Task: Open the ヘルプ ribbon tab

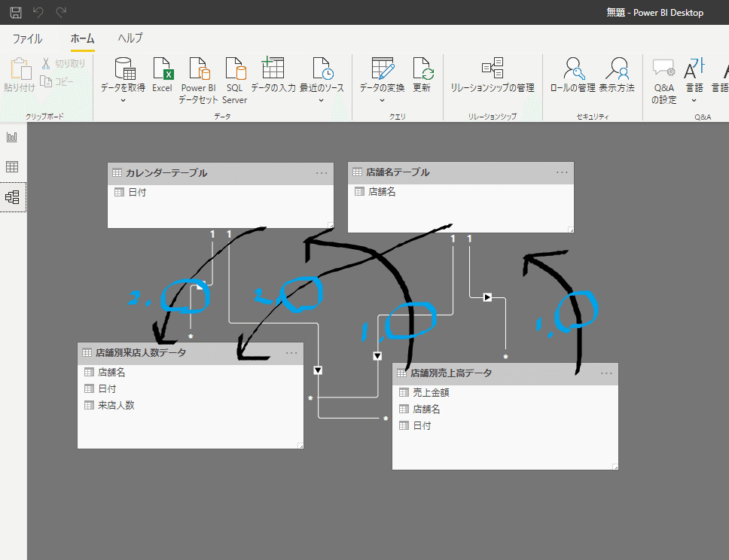Action: coord(130,38)
